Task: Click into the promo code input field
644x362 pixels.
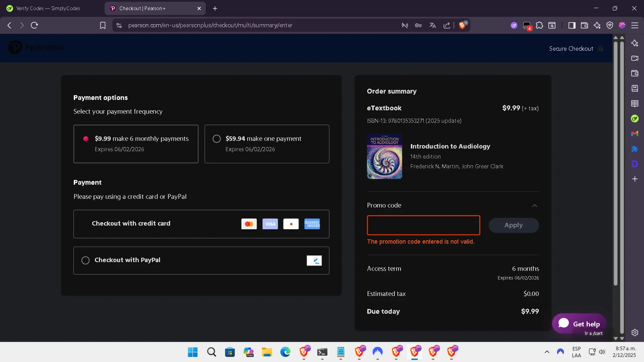Action: (423, 225)
